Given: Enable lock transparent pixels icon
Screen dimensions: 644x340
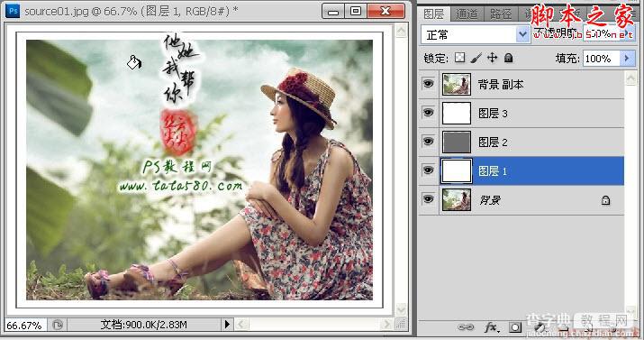Looking at the screenshot, I should point(460,58).
